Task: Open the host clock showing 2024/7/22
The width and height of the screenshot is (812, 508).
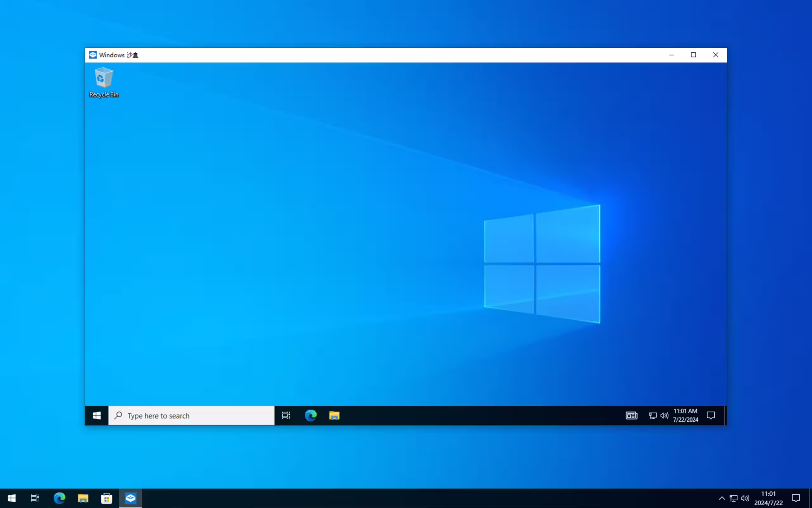Action: [768, 498]
